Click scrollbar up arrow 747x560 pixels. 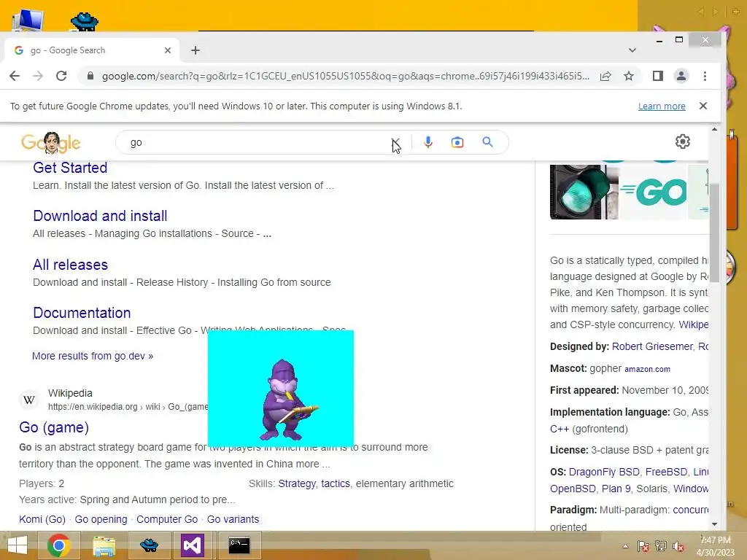pos(714,129)
